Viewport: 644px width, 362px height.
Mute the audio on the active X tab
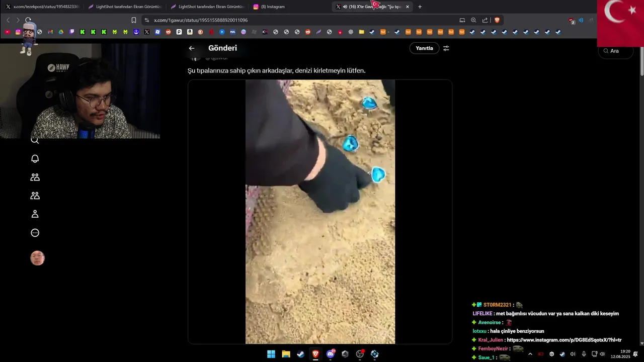tap(345, 7)
